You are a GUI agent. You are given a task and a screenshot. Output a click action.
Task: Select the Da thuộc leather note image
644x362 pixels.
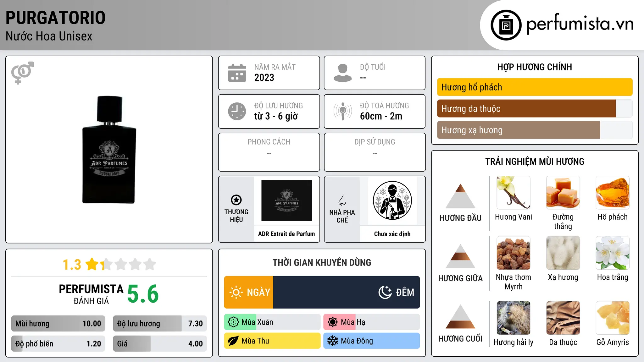tap(563, 318)
